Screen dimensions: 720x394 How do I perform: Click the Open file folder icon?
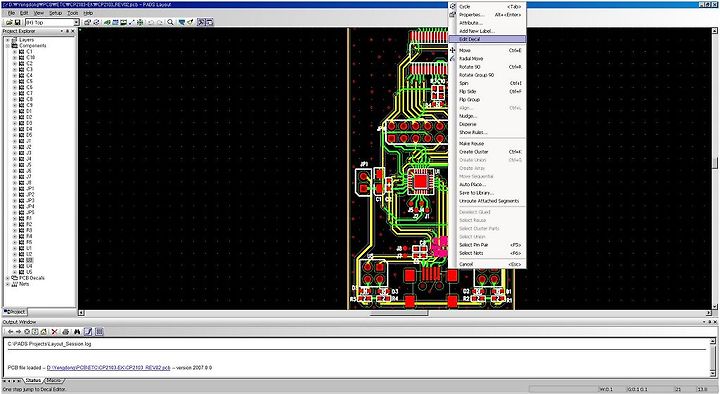[x=9, y=22]
